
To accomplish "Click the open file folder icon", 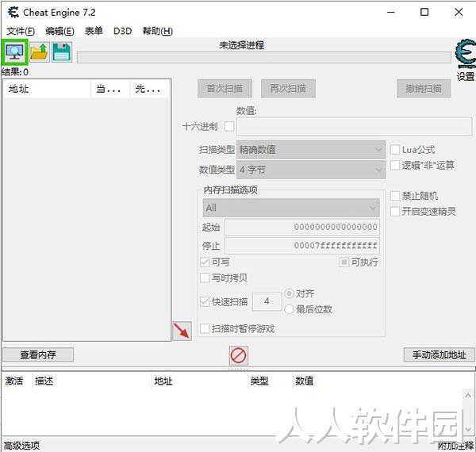I will pyautogui.click(x=40, y=52).
